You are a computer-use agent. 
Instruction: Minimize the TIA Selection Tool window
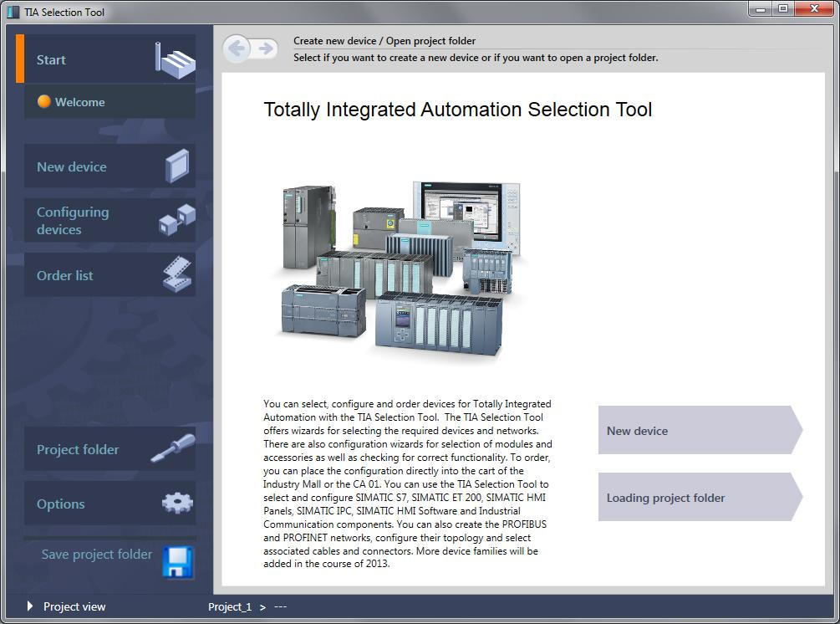(760, 9)
